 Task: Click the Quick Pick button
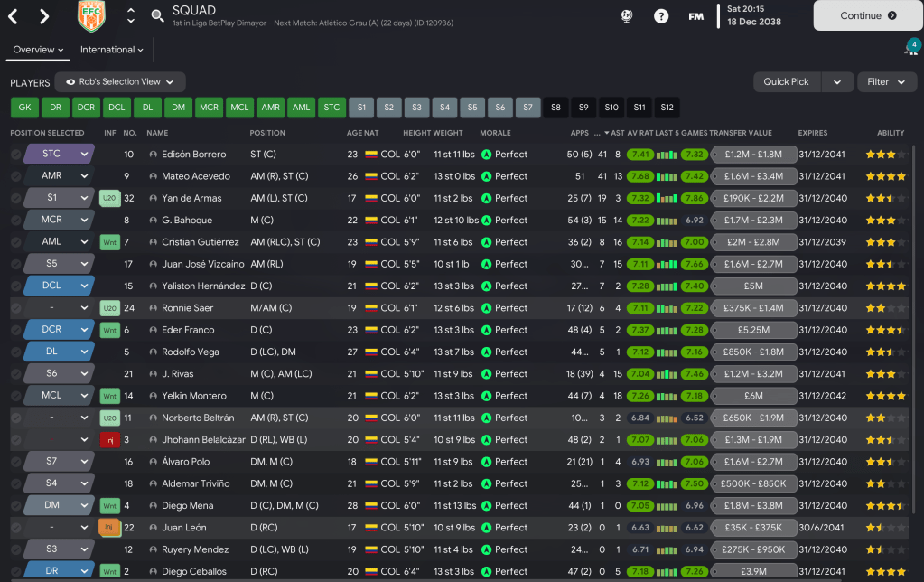[x=787, y=82]
